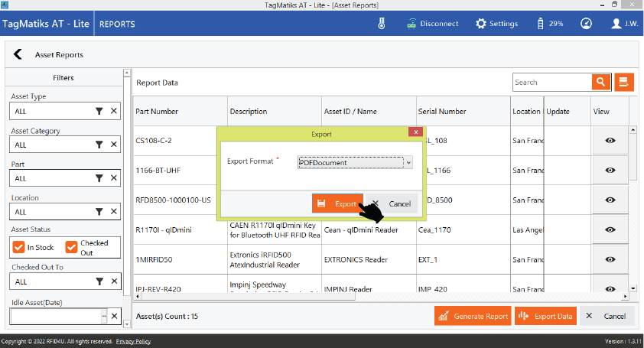Click the orange search magnifier button
The height and width of the screenshot is (348, 644).
pos(600,83)
